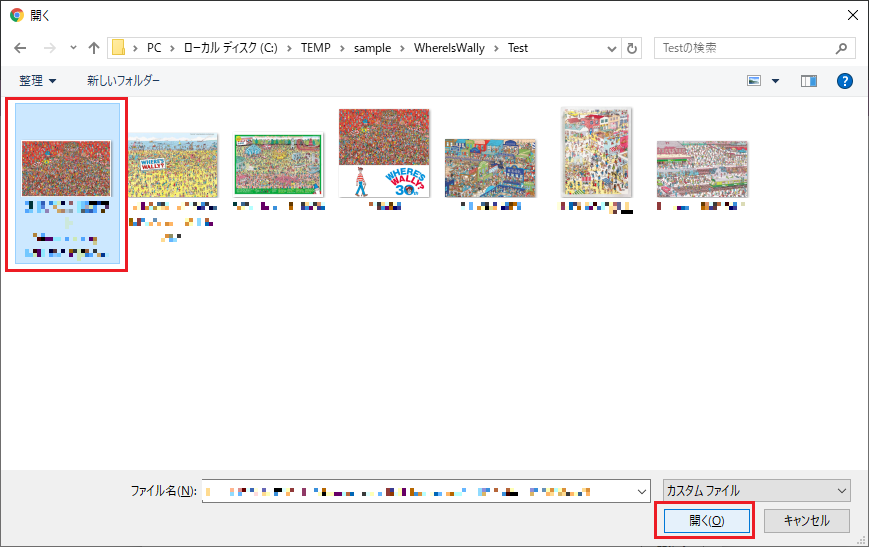Viewport: 869px width, 547px height.
Task: Click the ファイル名 text input field
Action: tap(420, 491)
